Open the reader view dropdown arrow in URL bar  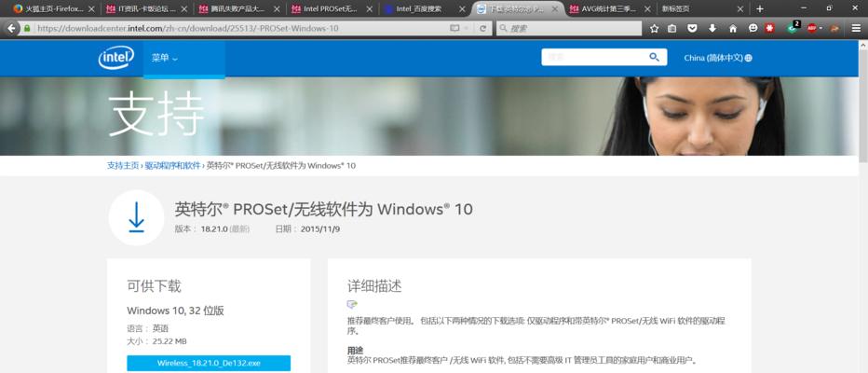click(466, 28)
